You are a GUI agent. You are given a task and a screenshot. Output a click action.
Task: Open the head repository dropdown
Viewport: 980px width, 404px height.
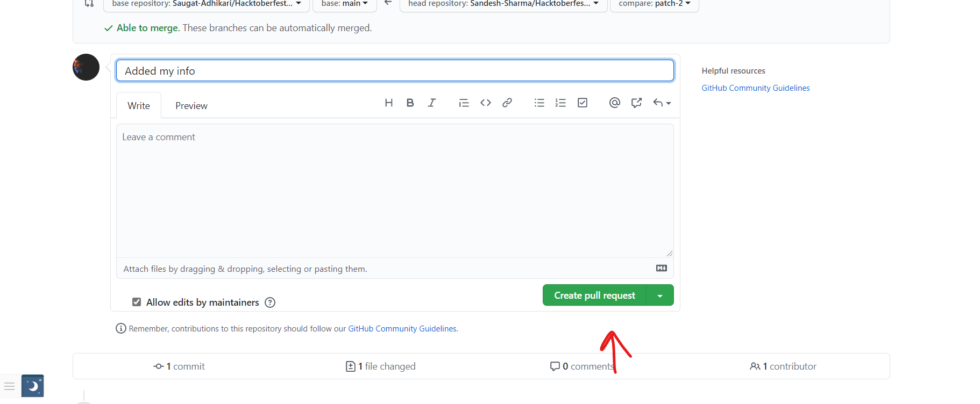tap(503, 4)
